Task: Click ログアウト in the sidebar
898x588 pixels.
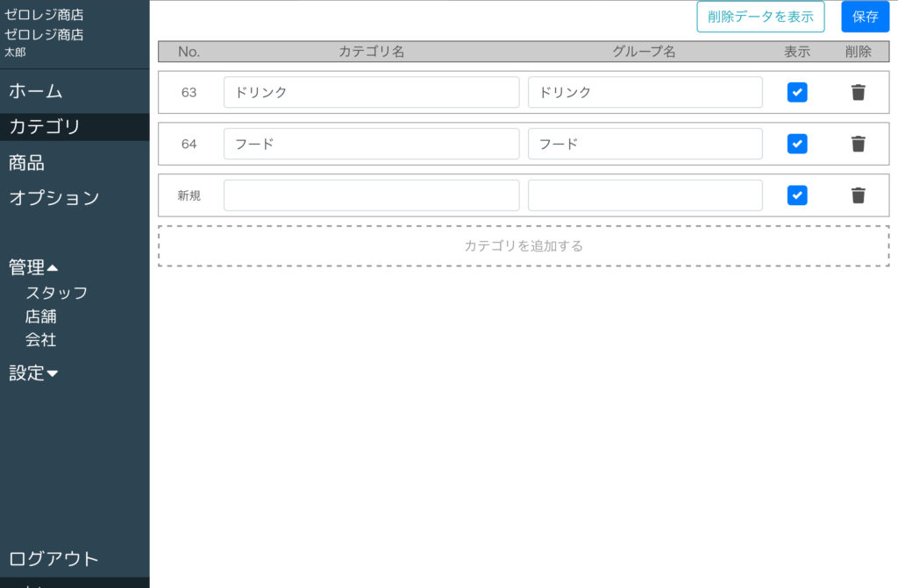Action: point(53,558)
